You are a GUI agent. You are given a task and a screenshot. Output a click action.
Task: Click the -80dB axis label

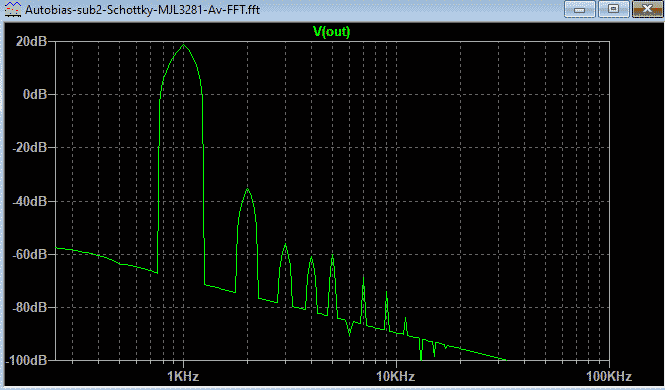[x=29, y=307]
